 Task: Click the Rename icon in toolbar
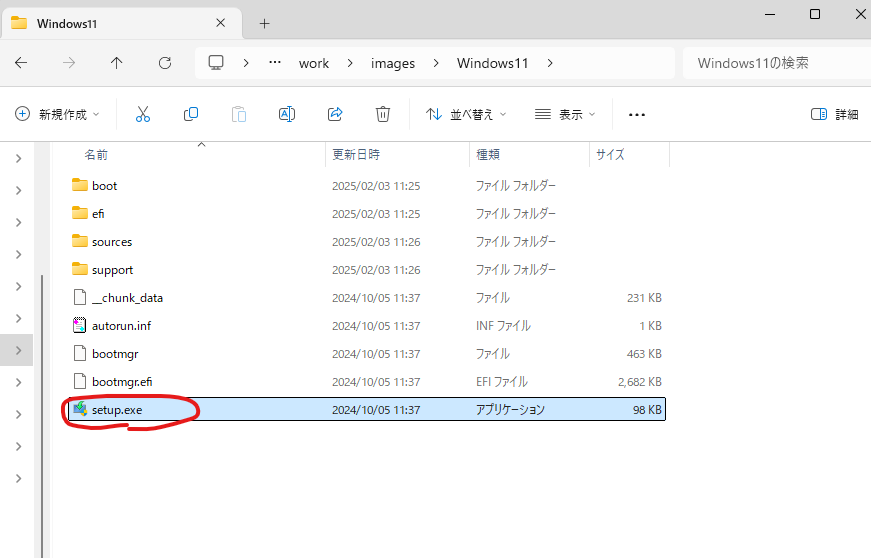[x=287, y=114]
